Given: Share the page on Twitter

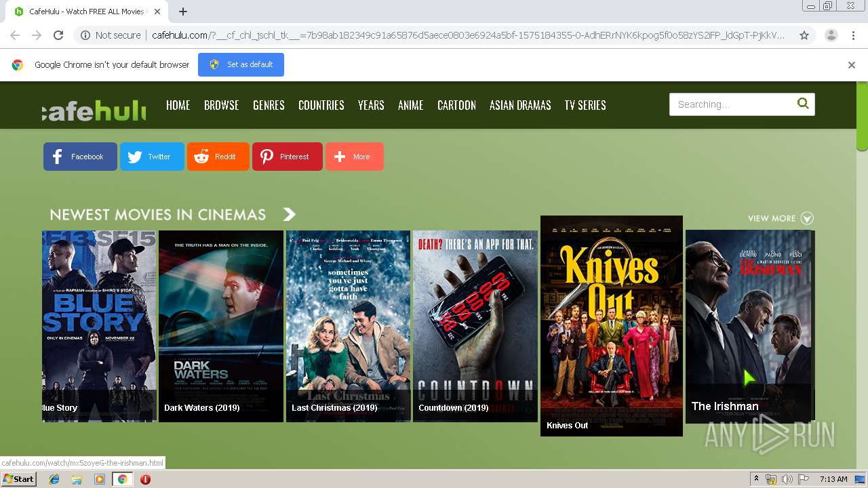Looking at the screenshot, I should (x=152, y=157).
